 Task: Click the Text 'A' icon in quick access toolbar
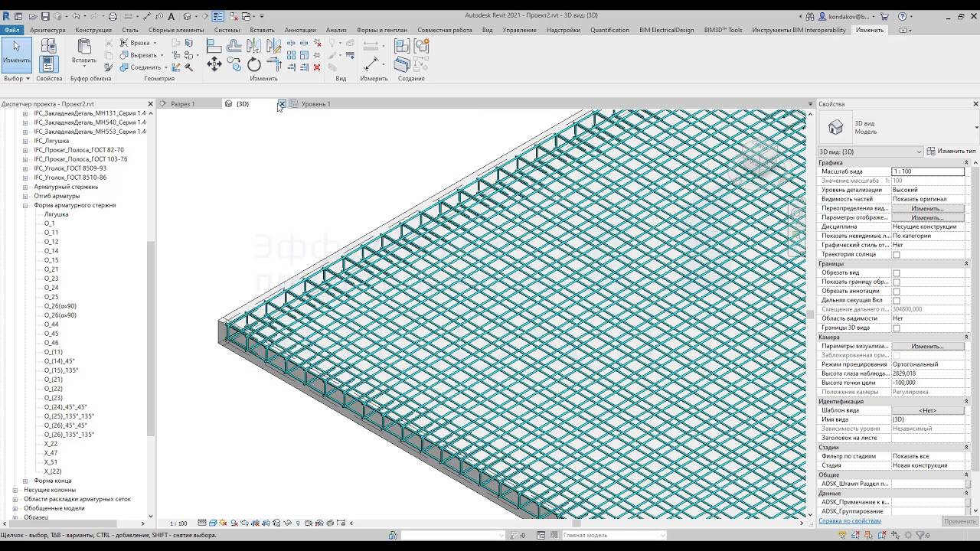click(171, 16)
